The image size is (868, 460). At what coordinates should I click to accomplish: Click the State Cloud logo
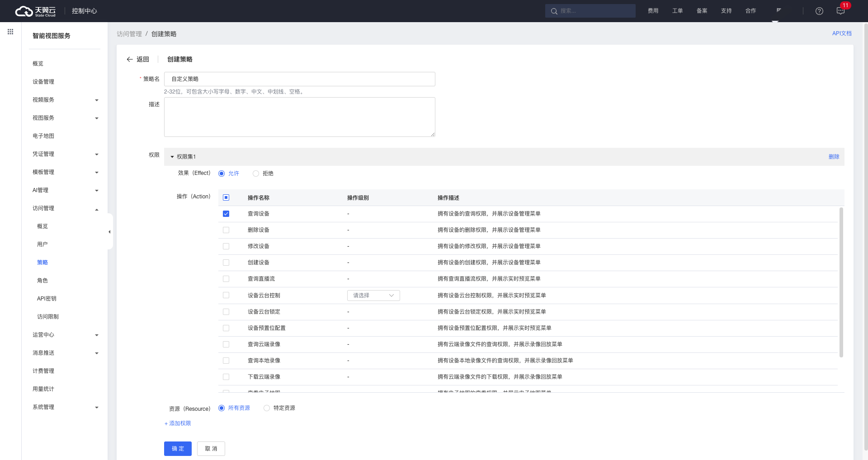pos(35,11)
